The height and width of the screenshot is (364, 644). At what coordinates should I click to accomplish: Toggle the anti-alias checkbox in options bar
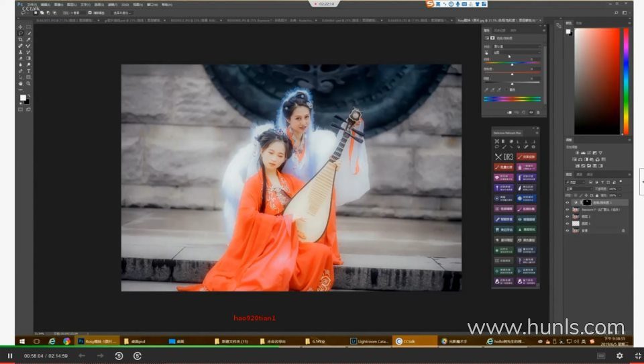(x=91, y=12)
